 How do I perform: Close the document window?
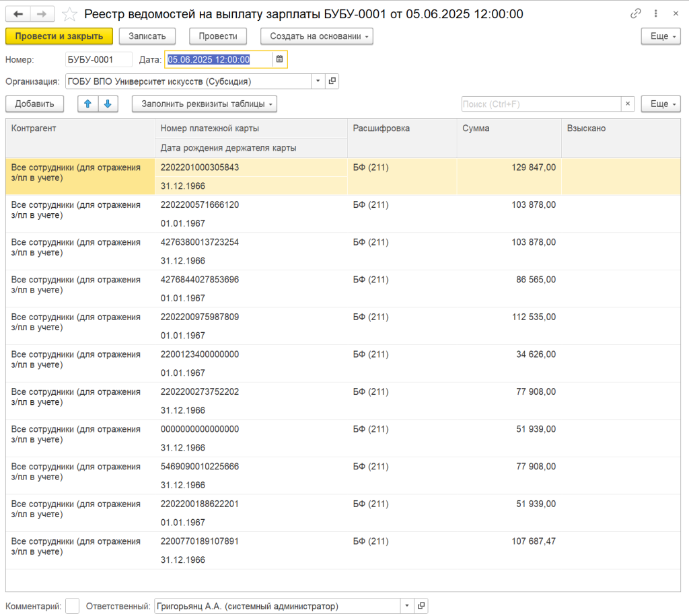point(676,13)
